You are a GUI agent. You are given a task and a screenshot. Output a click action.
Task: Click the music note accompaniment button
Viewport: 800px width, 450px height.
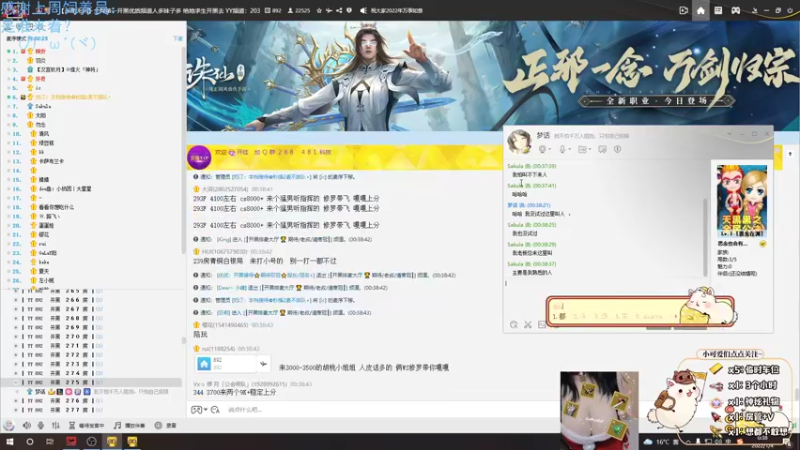(x=129, y=425)
